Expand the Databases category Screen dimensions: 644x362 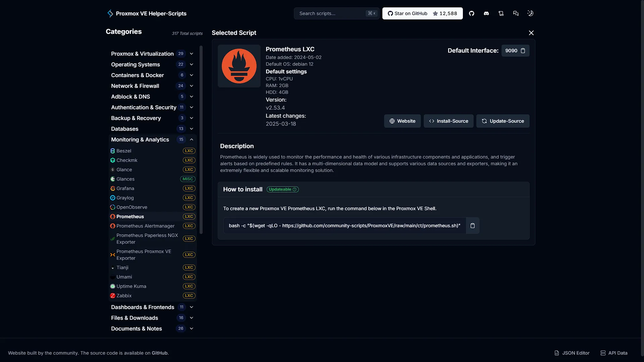pos(153,129)
